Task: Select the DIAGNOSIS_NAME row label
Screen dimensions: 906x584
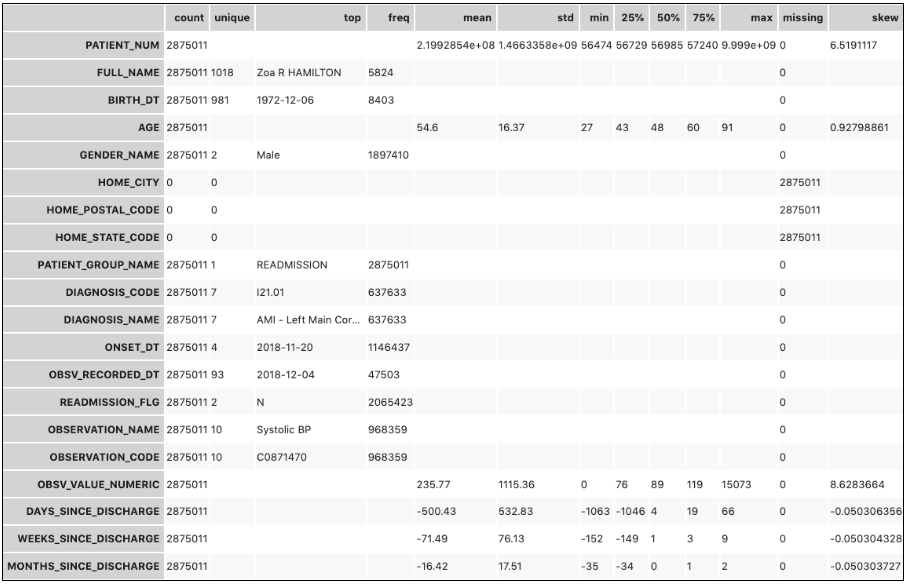Action: click(x=84, y=319)
